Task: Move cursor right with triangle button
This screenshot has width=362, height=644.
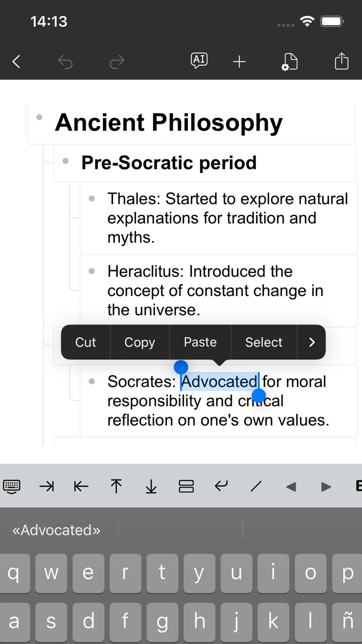Action: (x=326, y=487)
